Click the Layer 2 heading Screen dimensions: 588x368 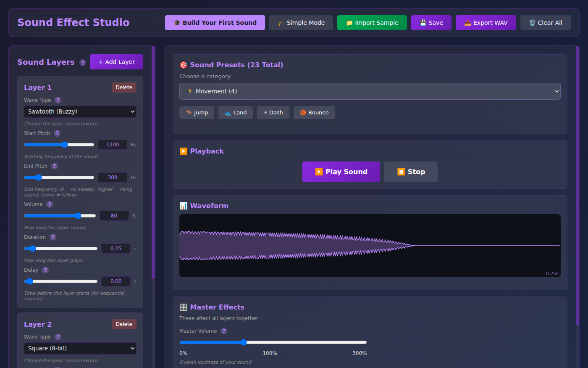tap(38, 324)
